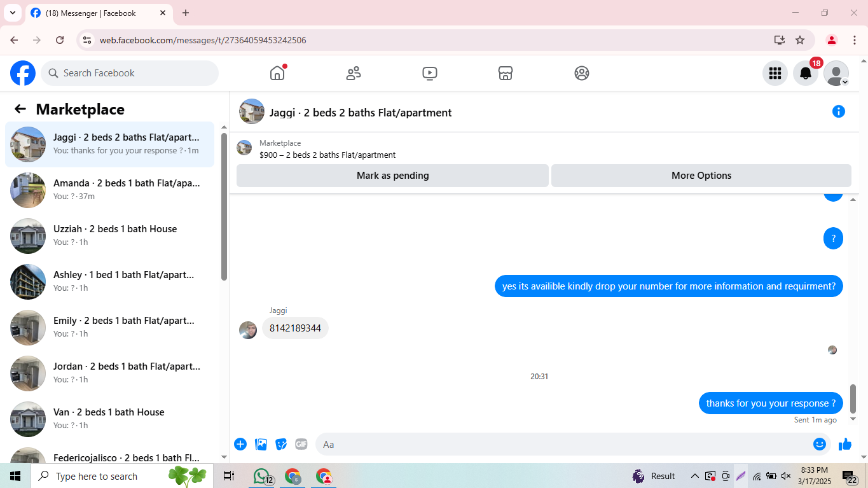The width and height of the screenshot is (868, 488).
Task: Click the plus icon for more actions
Action: [x=240, y=444]
